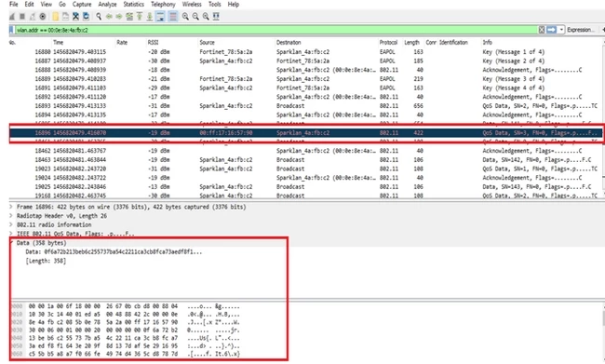The image size is (605, 364).
Task: Go forward in packet history
Action: (x=119, y=16)
